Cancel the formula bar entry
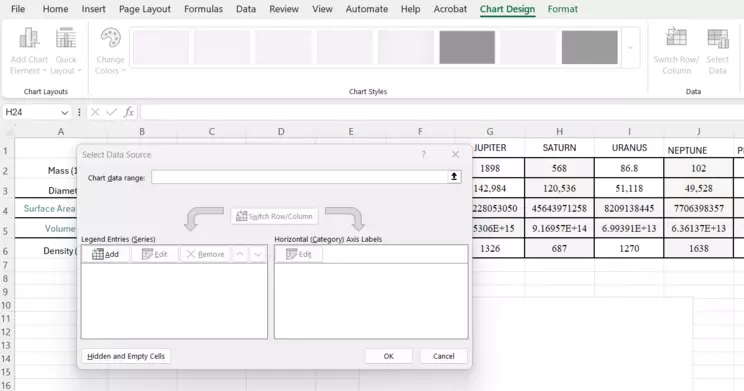 [x=95, y=112]
